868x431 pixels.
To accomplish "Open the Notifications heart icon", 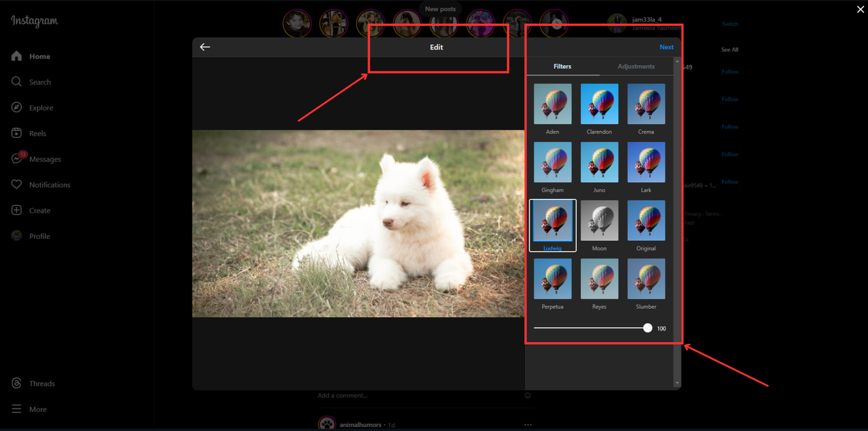I will point(17,185).
